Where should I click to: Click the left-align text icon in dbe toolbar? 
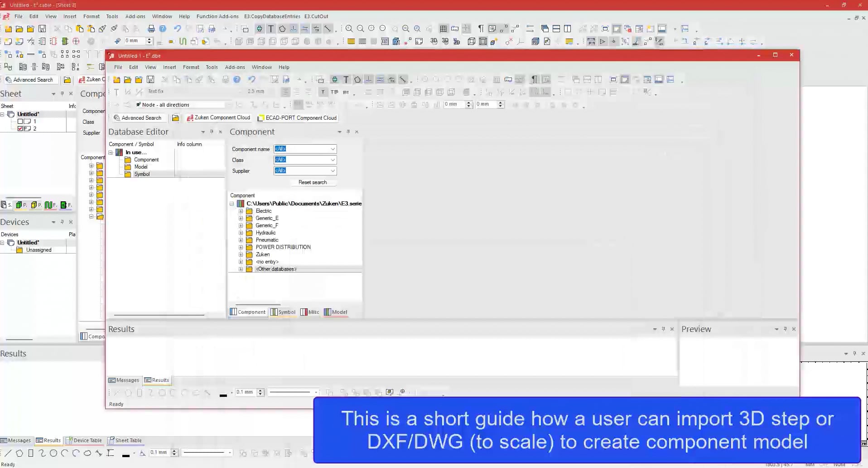click(x=285, y=92)
